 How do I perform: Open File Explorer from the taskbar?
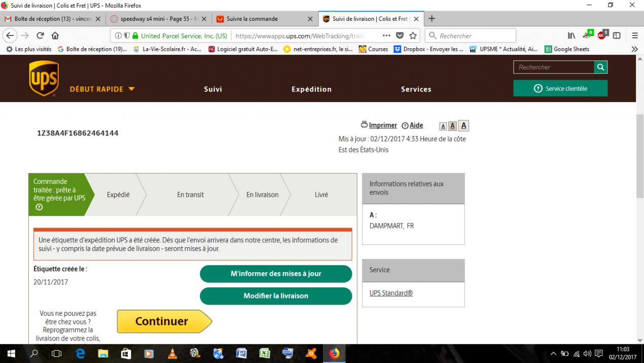[x=103, y=354]
